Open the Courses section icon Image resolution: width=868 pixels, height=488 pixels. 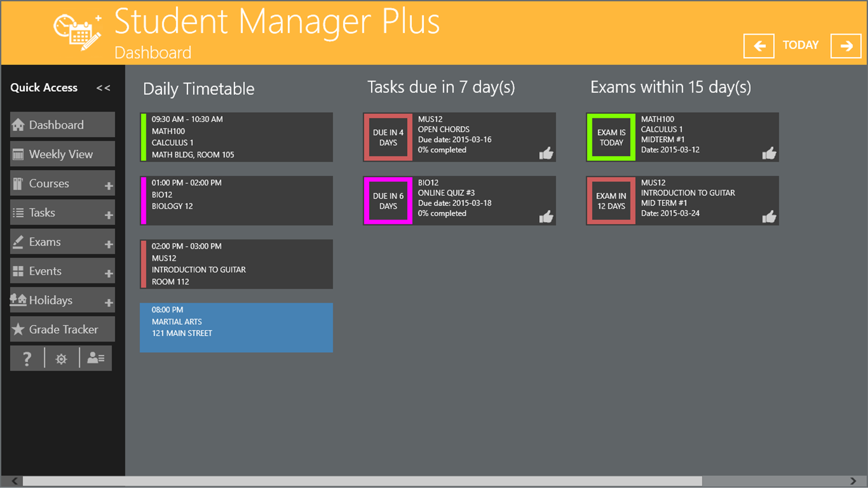pos(20,183)
